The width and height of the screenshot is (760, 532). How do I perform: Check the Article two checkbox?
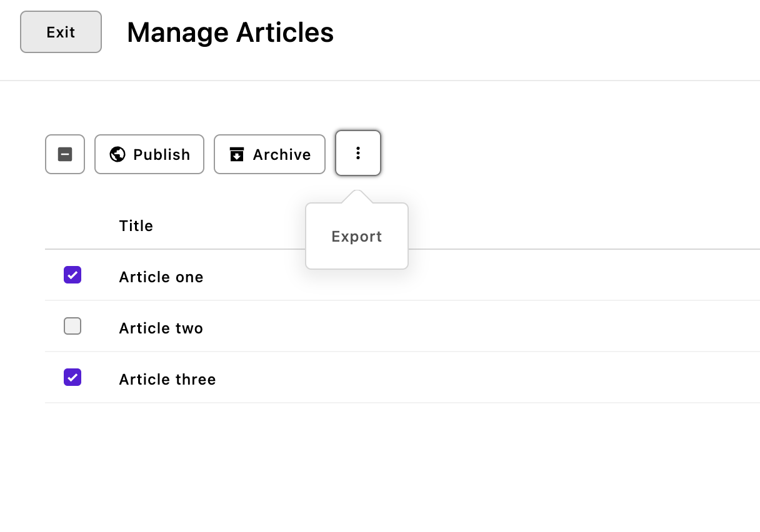coord(72,326)
